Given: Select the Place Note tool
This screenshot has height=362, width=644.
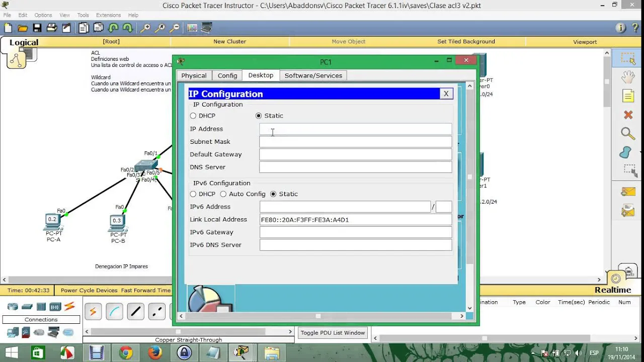Looking at the screenshot, I should tap(628, 96).
